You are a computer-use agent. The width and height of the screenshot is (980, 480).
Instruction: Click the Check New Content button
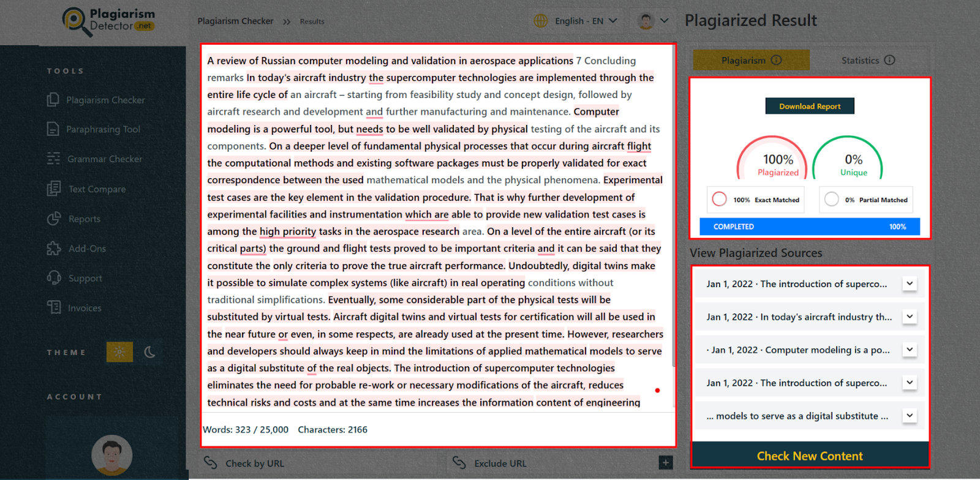tap(809, 456)
